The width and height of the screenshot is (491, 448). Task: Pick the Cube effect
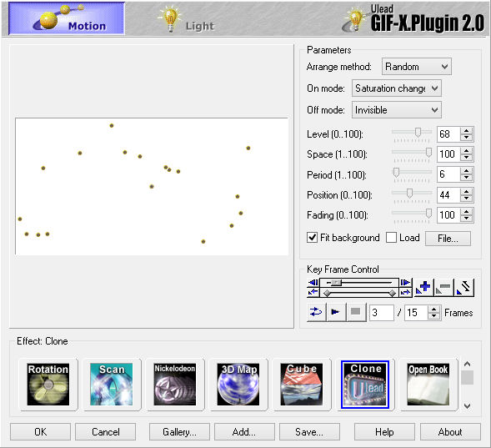click(302, 385)
